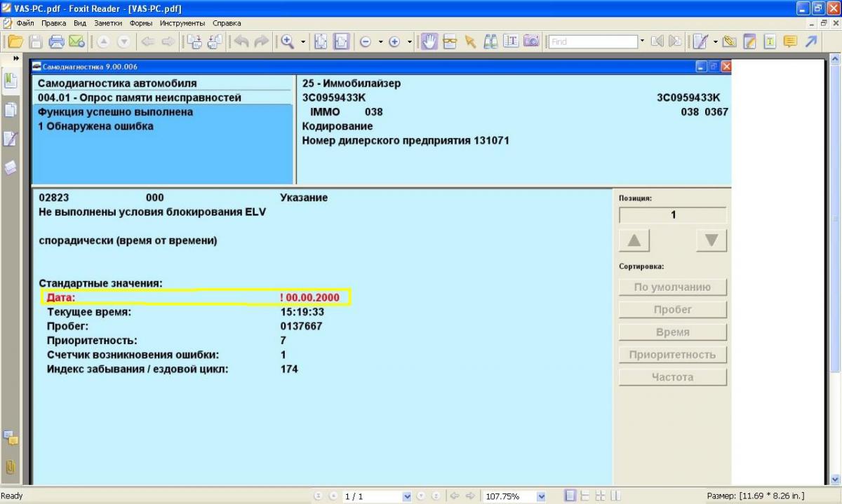Screen dimensions: 842x504
Task: Open the Find options dropdown arrow
Action: click(642, 41)
